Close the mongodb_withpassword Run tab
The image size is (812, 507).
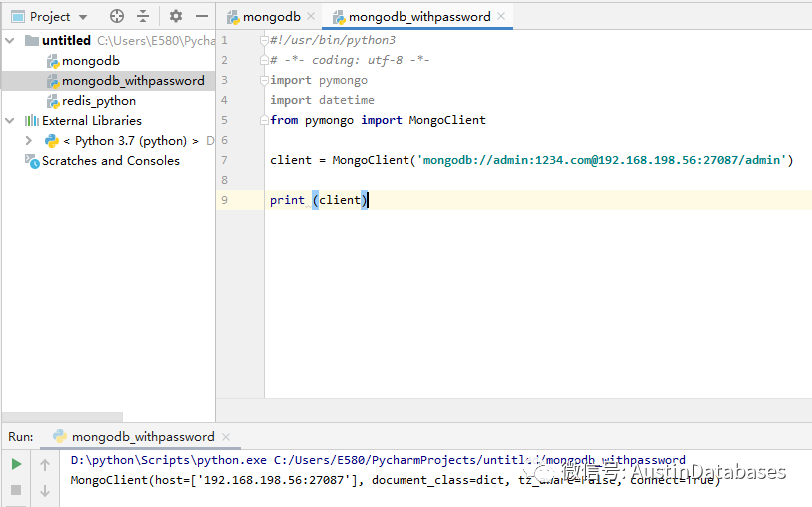pos(225,437)
